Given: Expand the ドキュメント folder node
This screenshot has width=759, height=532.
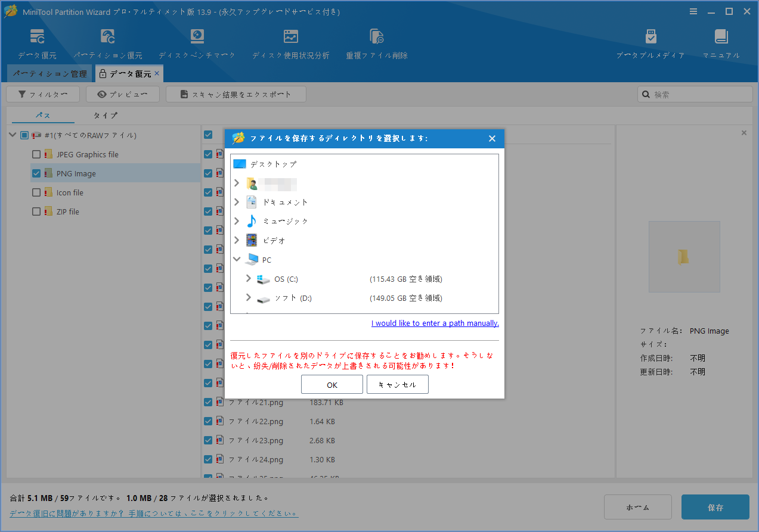Looking at the screenshot, I should (x=237, y=202).
